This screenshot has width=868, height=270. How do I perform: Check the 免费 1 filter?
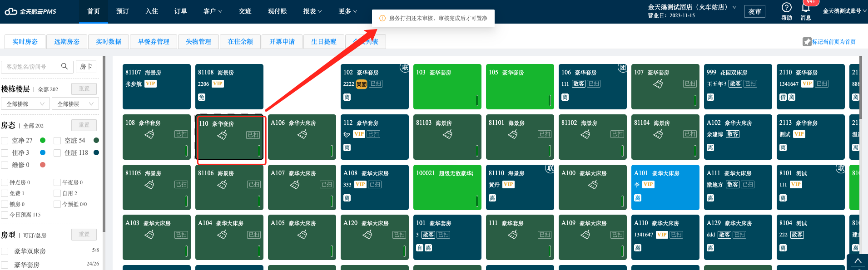tap(5, 193)
